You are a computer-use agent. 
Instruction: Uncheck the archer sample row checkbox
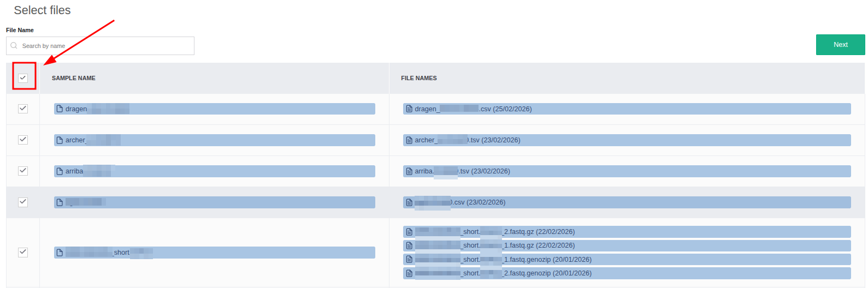tap(23, 140)
